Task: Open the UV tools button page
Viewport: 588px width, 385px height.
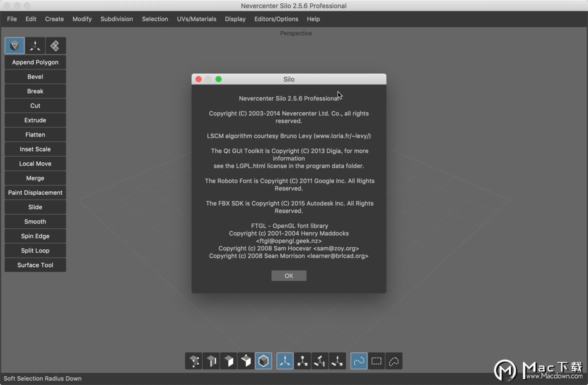Action: 55,45
